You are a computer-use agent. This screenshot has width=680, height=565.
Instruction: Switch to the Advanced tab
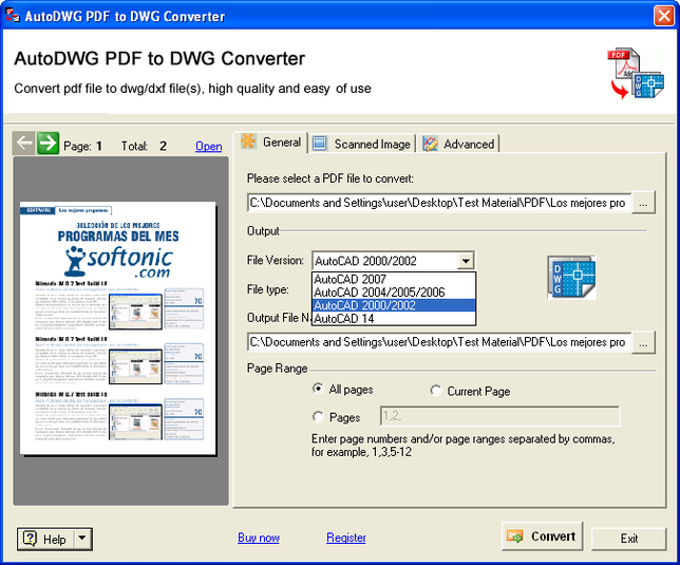coord(459,144)
